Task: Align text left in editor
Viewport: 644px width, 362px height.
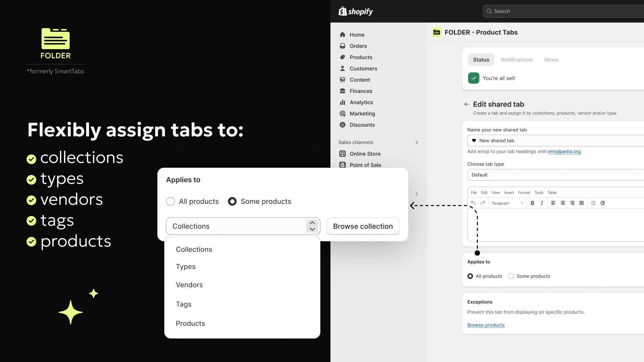Action: click(x=553, y=203)
